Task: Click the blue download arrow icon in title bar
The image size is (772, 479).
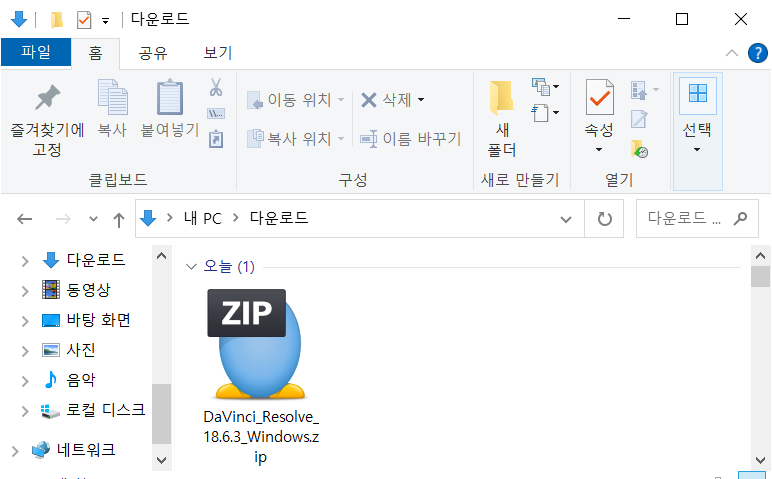Action: tap(19, 19)
